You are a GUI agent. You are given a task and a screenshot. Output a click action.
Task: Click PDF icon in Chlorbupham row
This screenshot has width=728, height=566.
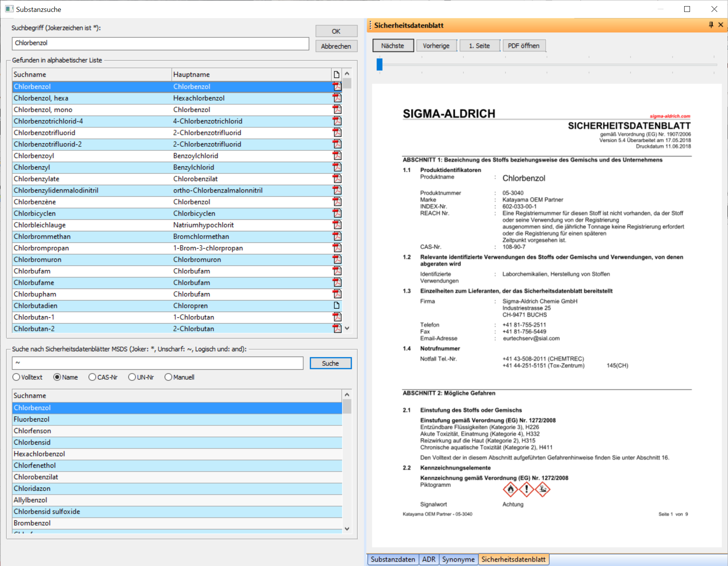337,294
